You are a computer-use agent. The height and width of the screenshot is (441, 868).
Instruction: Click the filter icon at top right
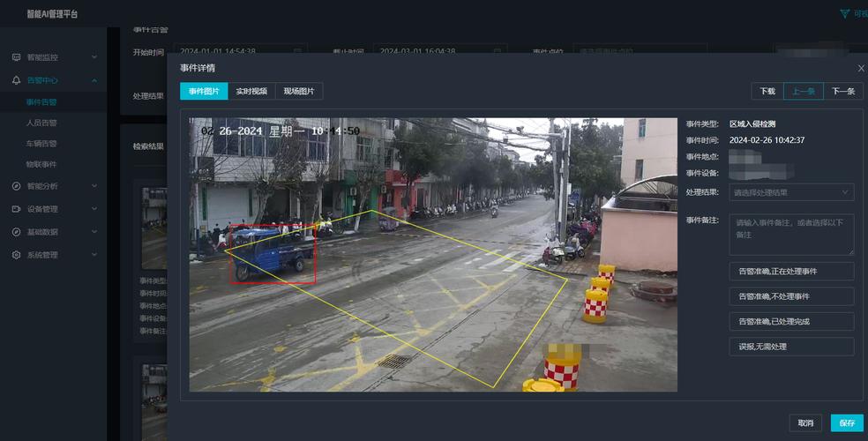844,14
